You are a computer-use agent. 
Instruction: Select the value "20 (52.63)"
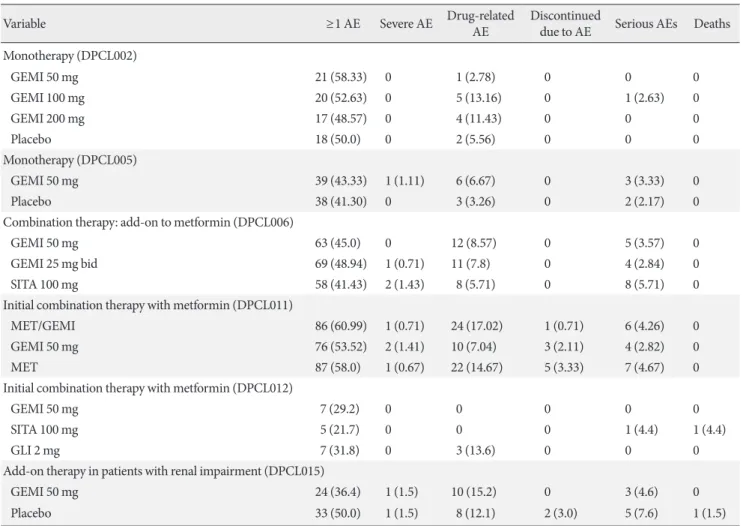341,98
